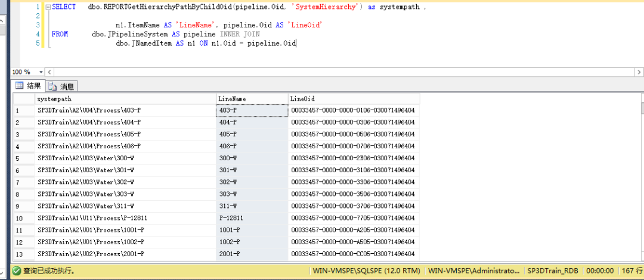Image resolution: width=644 pixels, height=280 pixels.
Task: Click cell SP3DTrain\A2\U03\Water\303-W
Action: tap(125, 194)
